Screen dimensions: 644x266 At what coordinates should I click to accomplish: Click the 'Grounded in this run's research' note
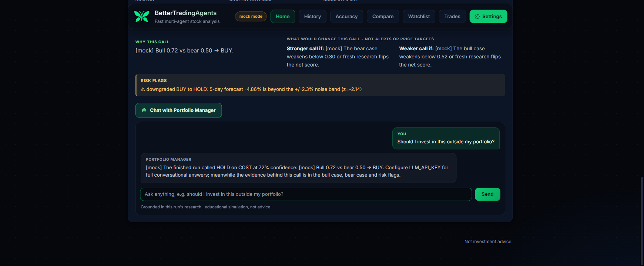205,207
